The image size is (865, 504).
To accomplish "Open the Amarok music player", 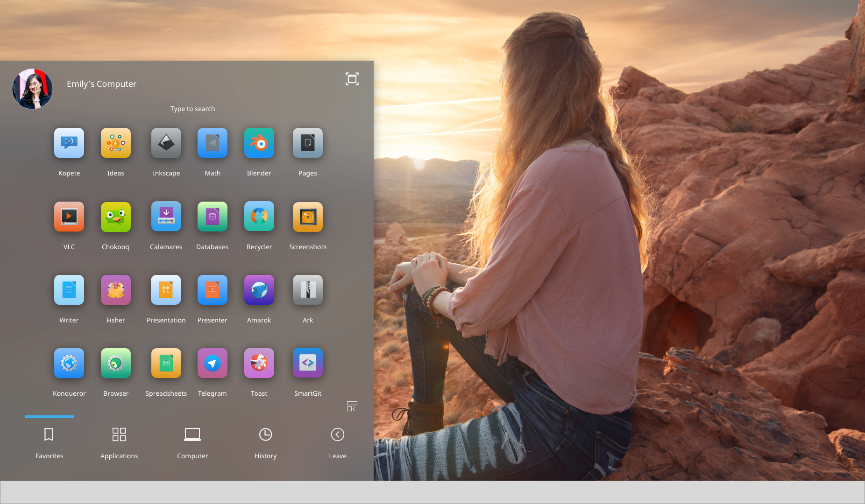I will click(x=259, y=290).
